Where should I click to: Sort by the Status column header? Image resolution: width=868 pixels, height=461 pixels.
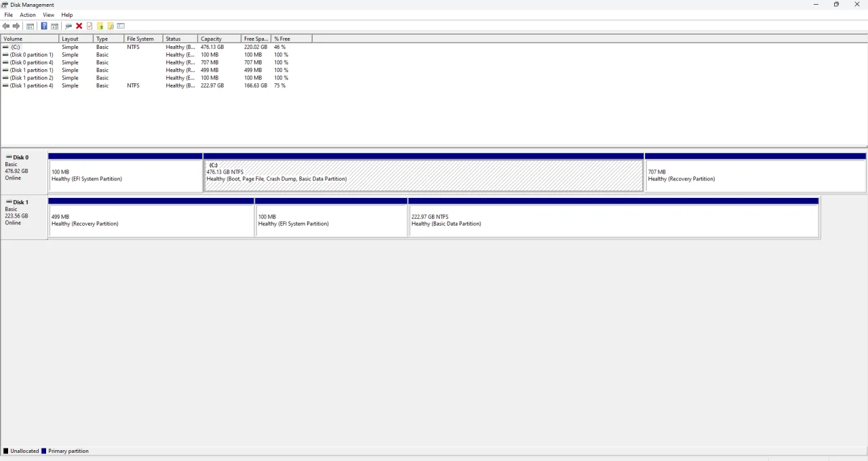click(180, 39)
